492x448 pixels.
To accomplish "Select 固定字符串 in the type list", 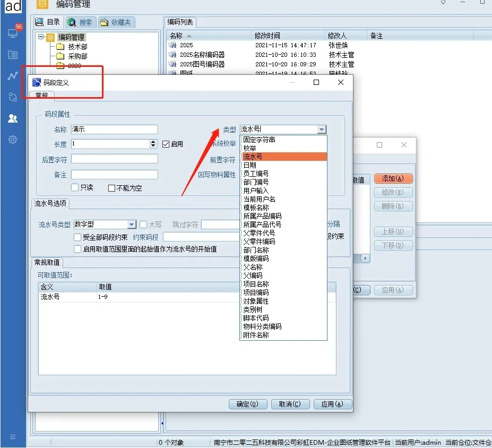I will [283, 140].
